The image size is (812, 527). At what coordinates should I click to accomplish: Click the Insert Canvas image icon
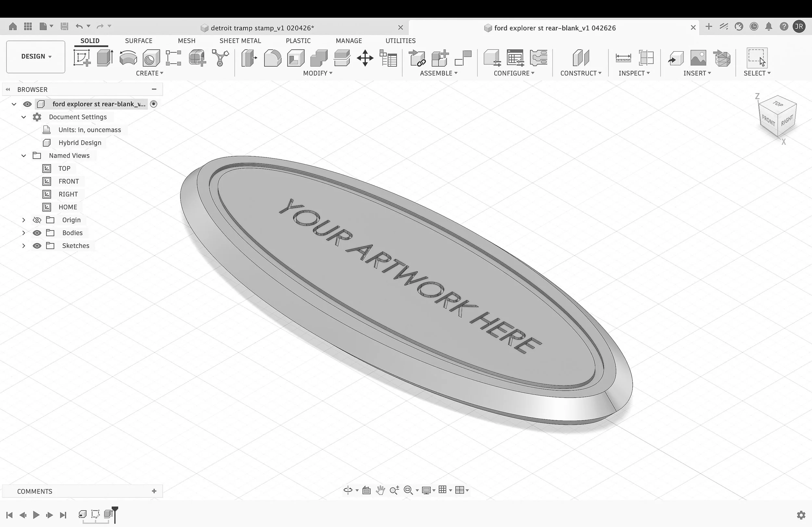coord(698,58)
